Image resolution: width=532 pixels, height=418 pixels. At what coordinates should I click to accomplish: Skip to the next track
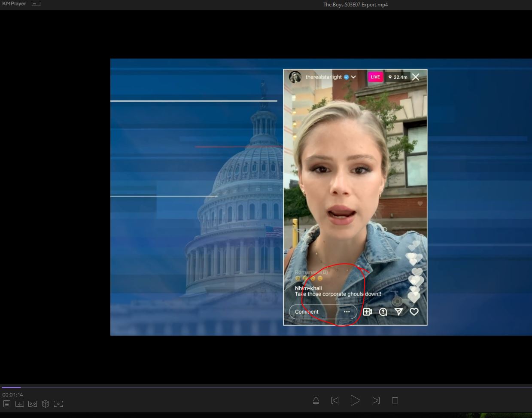click(376, 400)
